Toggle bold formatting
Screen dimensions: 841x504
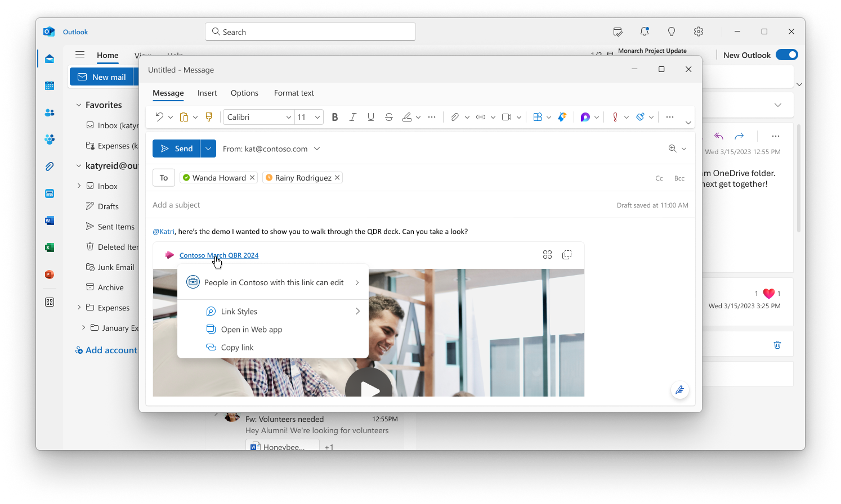(x=335, y=117)
